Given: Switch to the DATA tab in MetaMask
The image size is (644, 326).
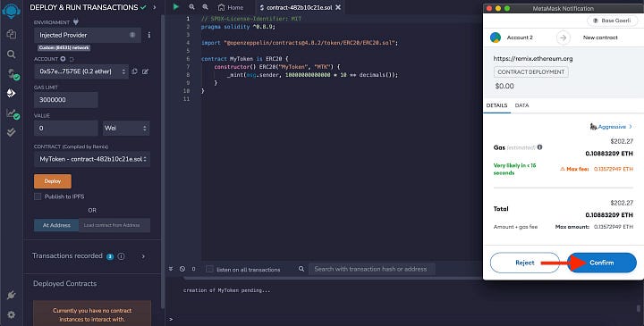Looking at the screenshot, I should coord(521,105).
